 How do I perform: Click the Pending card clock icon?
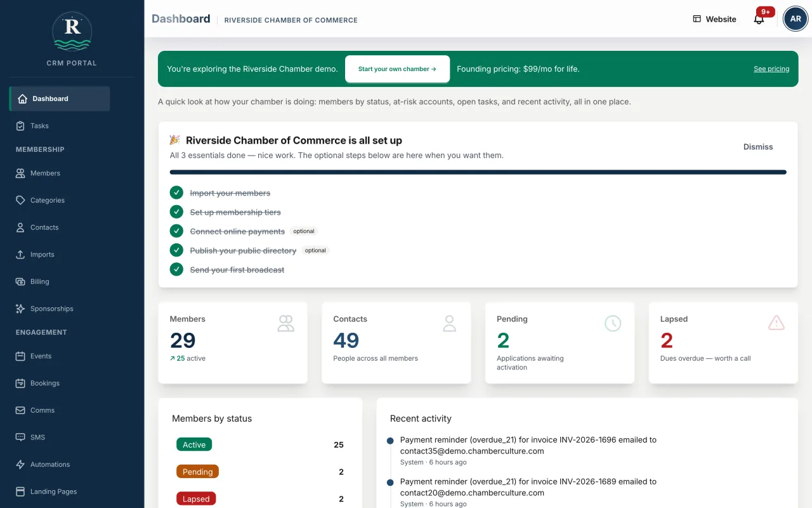tap(613, 323)
